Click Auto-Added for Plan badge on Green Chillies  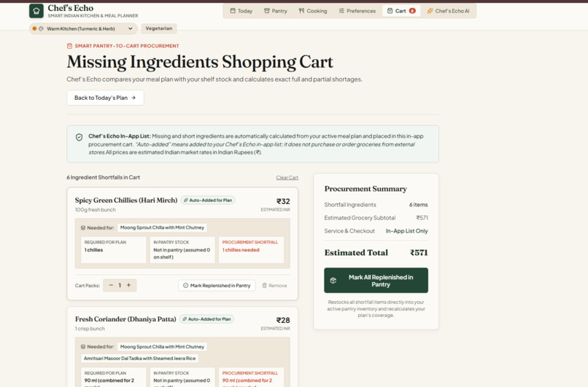[x=208, y=200]
